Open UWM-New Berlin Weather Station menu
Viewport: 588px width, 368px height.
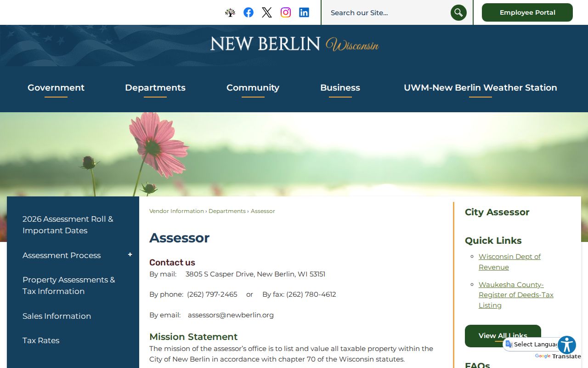[481, 87]
